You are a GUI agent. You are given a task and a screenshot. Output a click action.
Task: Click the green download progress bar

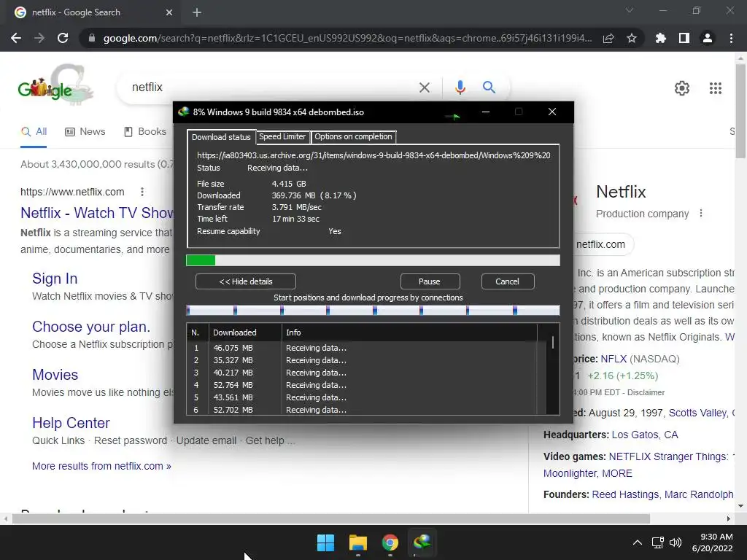point(373,260)
